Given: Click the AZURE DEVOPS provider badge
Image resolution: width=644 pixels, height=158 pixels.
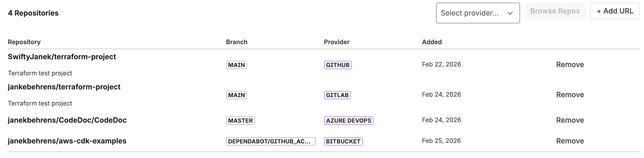Looking at the screenshot, I should pyautogui.click(x=349, y=121).
